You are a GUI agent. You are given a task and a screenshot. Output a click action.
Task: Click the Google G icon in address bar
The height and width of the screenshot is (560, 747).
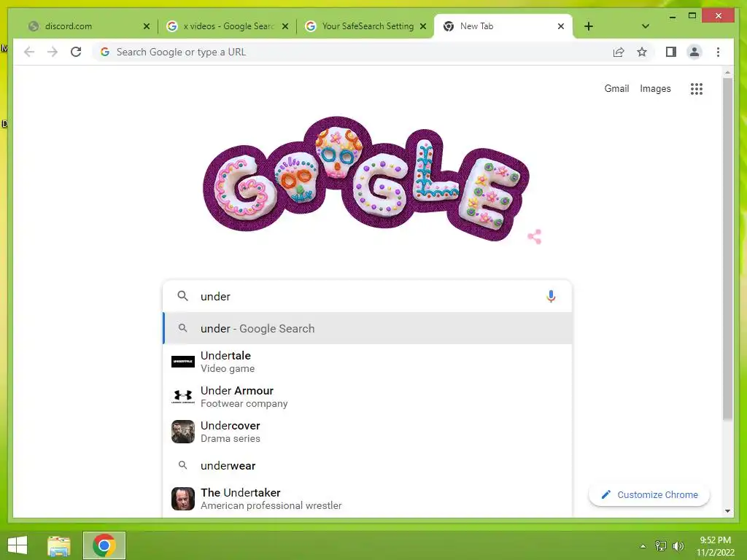click(x=105, y=52)
